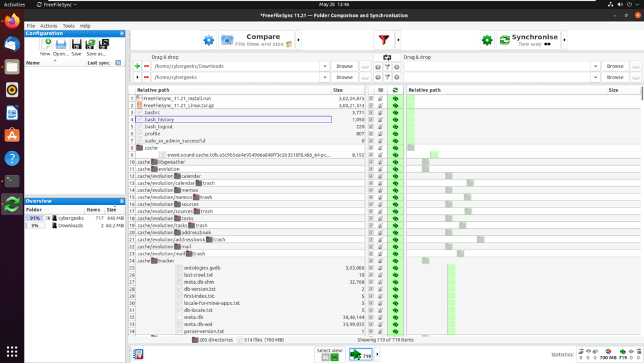Screen dimensions: 644x363
Task: Collapse the folder pair list arrow
Action: [x=137, y=77]
